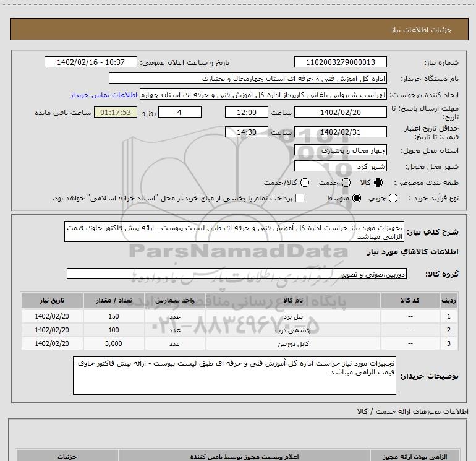This screenshot has width=476, height=461.
Task: Click the need number field 1102003279000013
Action: click(340, 62)
